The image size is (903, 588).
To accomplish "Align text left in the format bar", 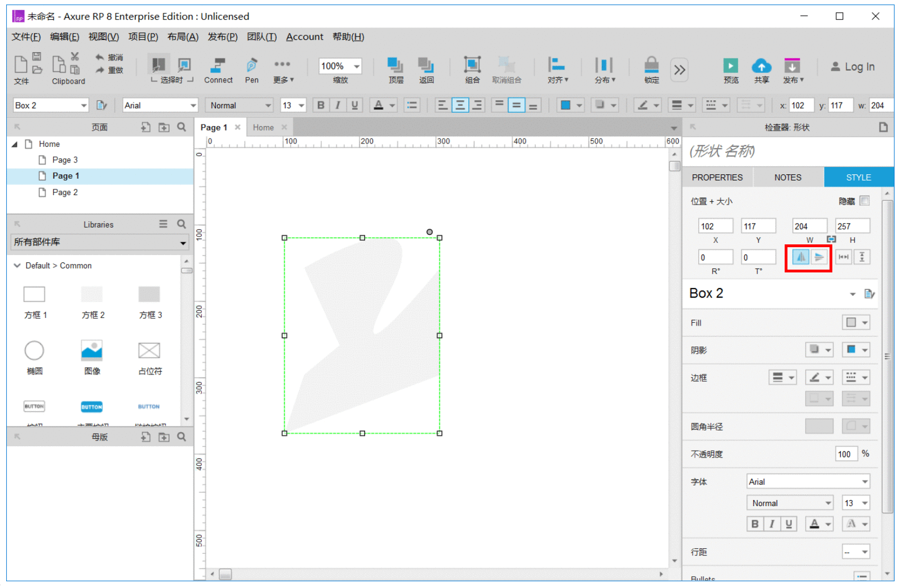I will point(443,105).
